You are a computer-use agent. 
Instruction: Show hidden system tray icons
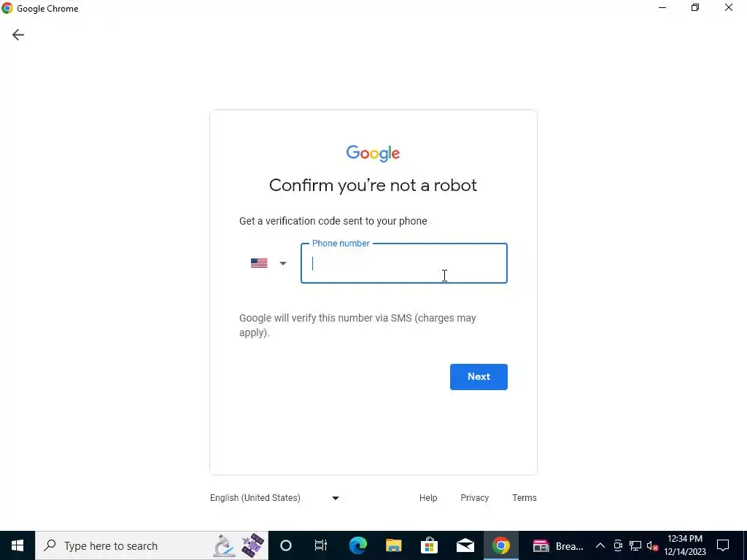tap(600, 545)
